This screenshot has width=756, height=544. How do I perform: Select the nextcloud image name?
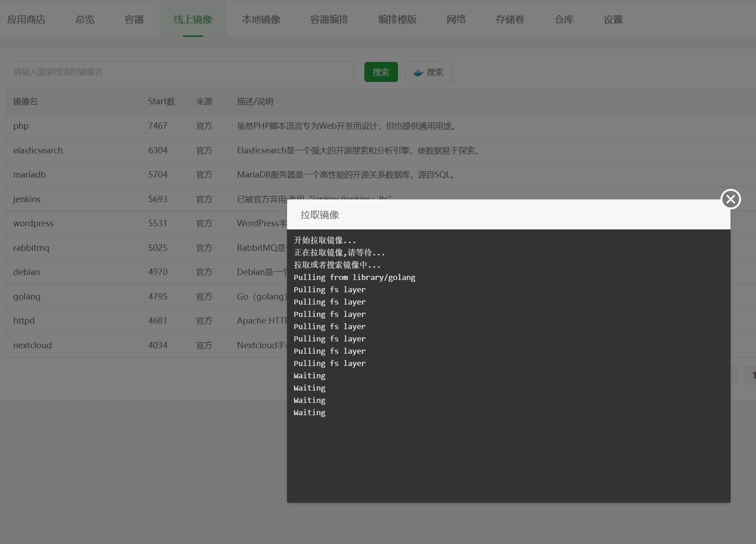pyautogui.click(x=32, y=345)
